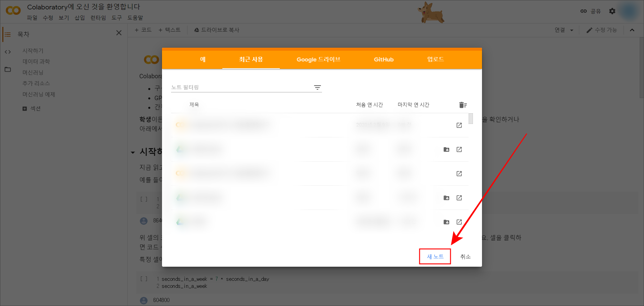
Task: Click the 수정 가능 editing mode button
Action: (x=602, y=30)
